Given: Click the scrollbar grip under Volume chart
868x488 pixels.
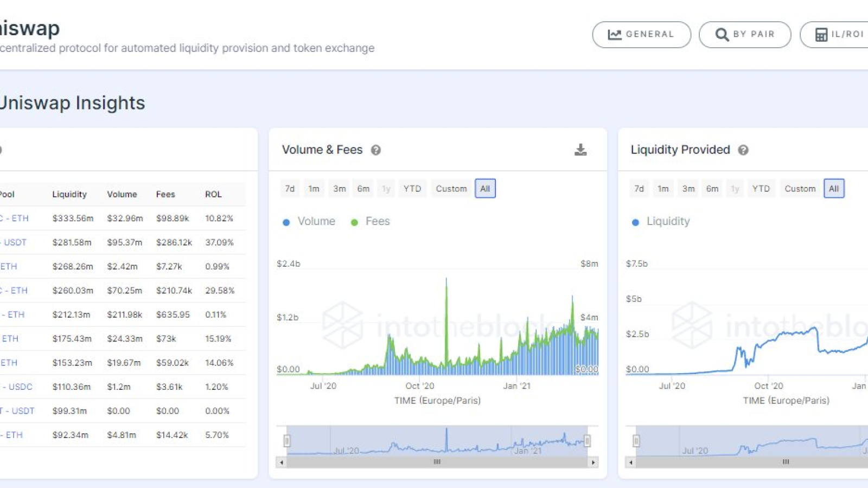Looking at the screenshot, I should (437, 463).
